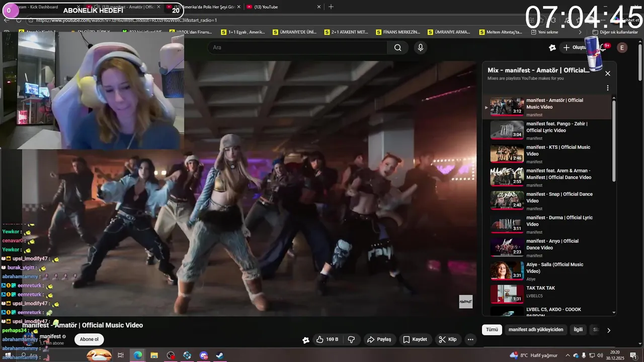Screen dimensions: 644x362
Task: Open 'ÜMRANİYE'DE ÜNİ...' bookmark
Action: (x=294, y=32)
